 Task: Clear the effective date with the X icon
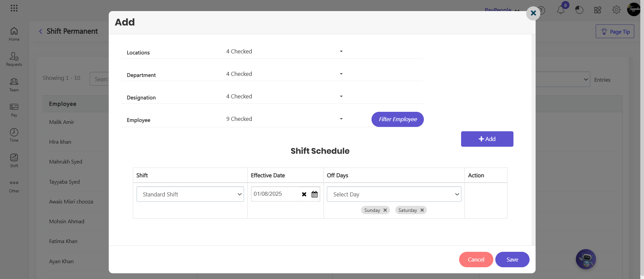pos(304,194)
